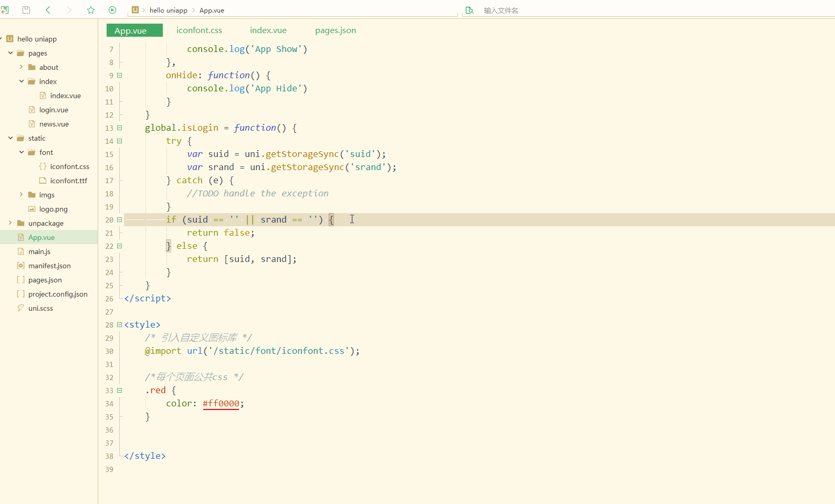This screenshot has width=835, height=504.
Task: Bookmark with the star icon
Action: (91, 10)
